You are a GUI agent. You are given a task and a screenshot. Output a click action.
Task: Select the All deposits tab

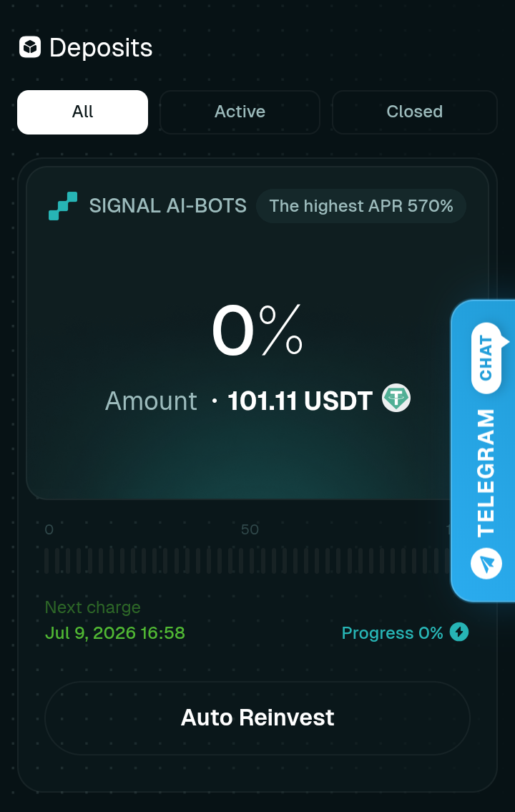(x=83, y=112)
